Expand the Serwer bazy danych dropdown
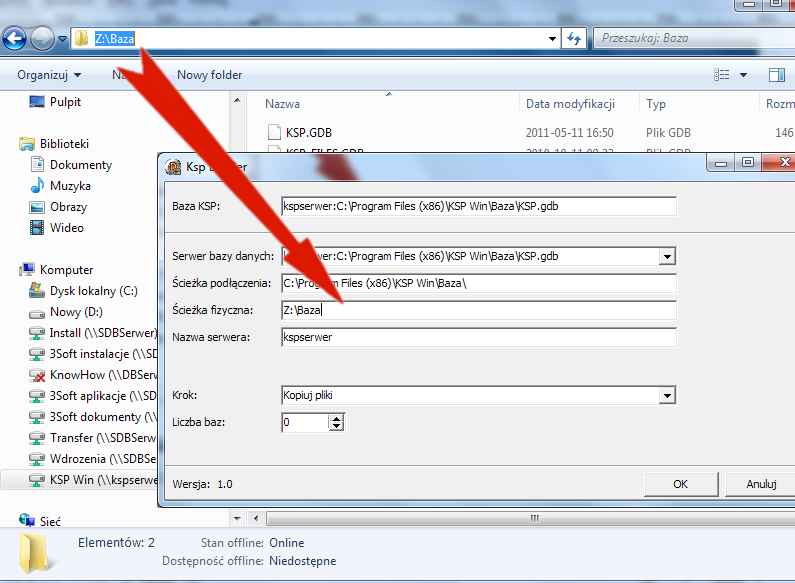 (667, 257)
